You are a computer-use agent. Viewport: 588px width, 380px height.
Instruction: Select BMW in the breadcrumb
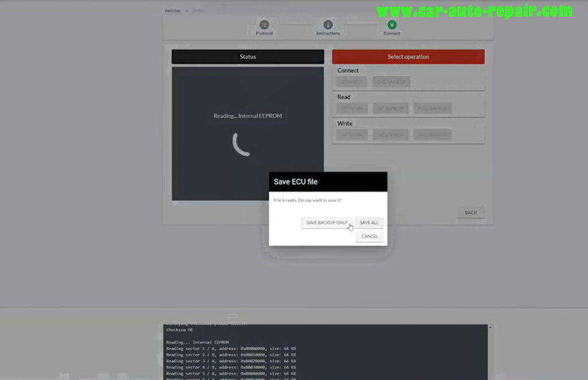(198, 10)
